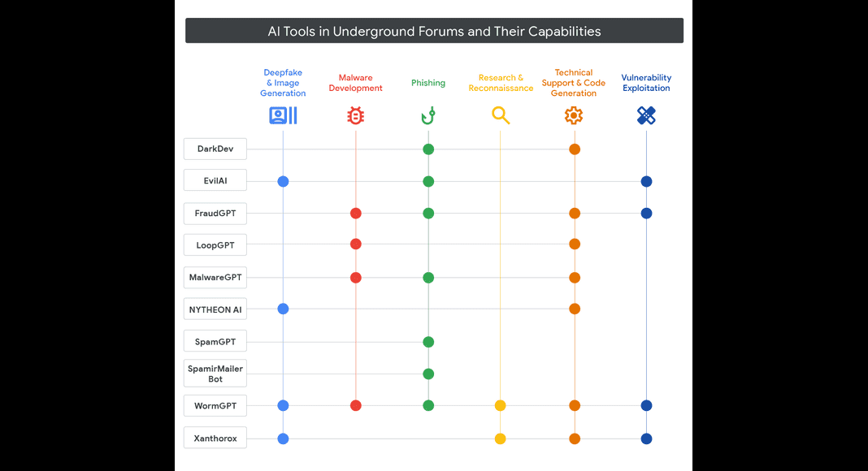Click the Malware Development column heading
The width and height of the screenshot is (868, 471).
[x=355, y=83]
